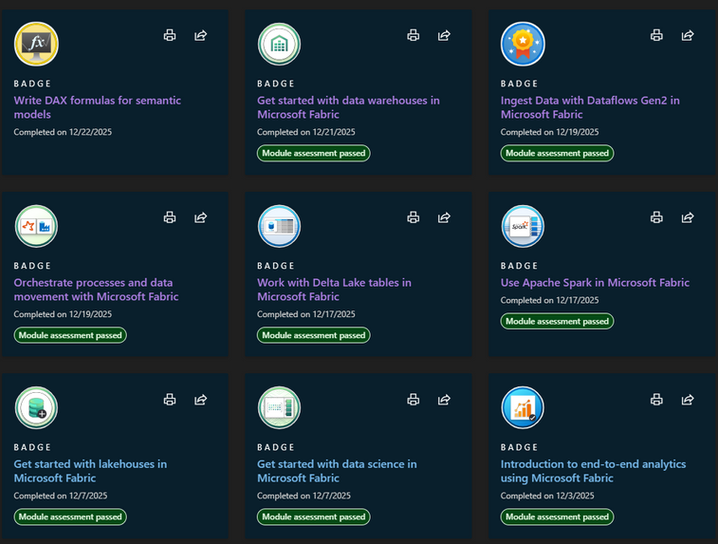Image resolution: width=718 pixels, height=544 pixels.
Task: Print the Dataflows Gen2 badge
Action: (657, 35)
